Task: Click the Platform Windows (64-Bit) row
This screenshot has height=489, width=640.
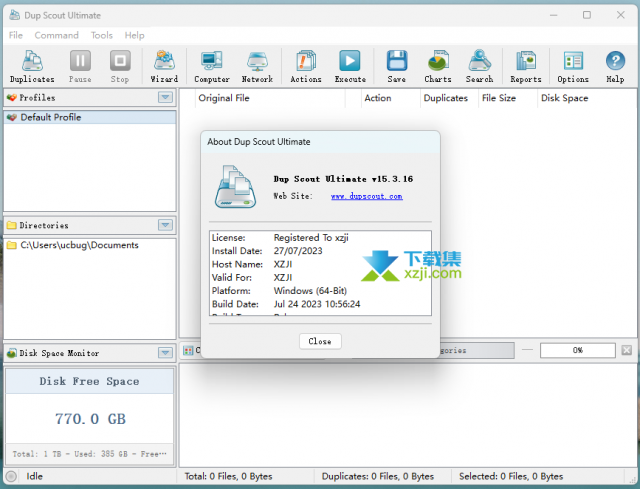Action: (320, 291)
